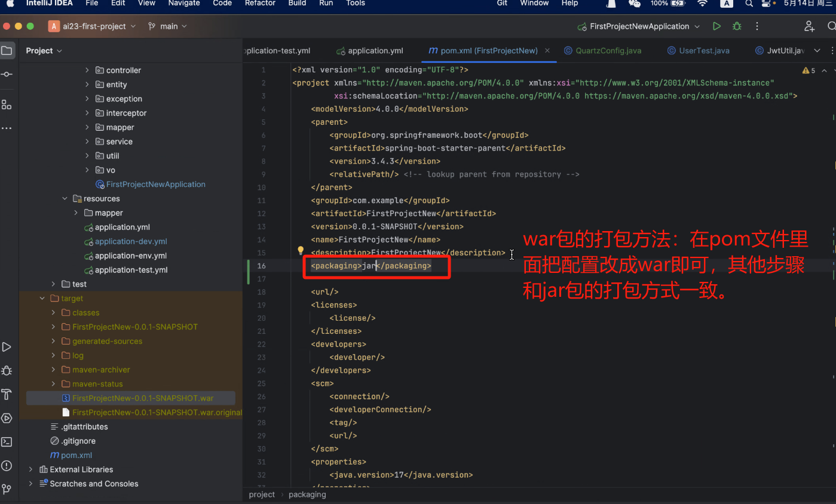The width and height of the screenshot is (836, 504).
Task: Expand the test folder
Action: point(53,284)
